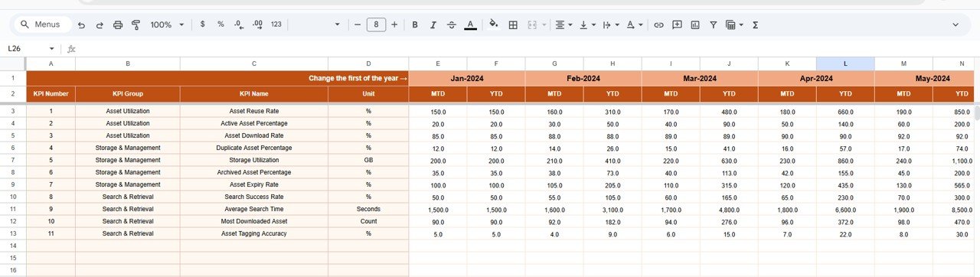Open the Name box dropdown arrow
The width and height of the screenshot is (980, 277).
[x=52, y=48]
